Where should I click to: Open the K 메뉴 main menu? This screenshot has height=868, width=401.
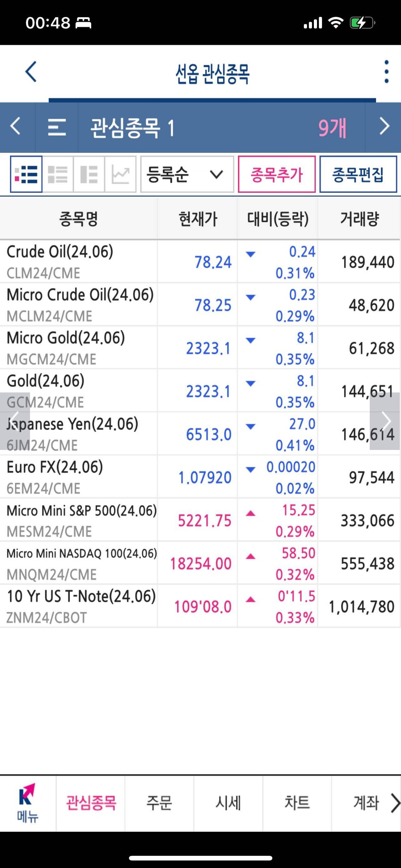(x=28, y=804)
